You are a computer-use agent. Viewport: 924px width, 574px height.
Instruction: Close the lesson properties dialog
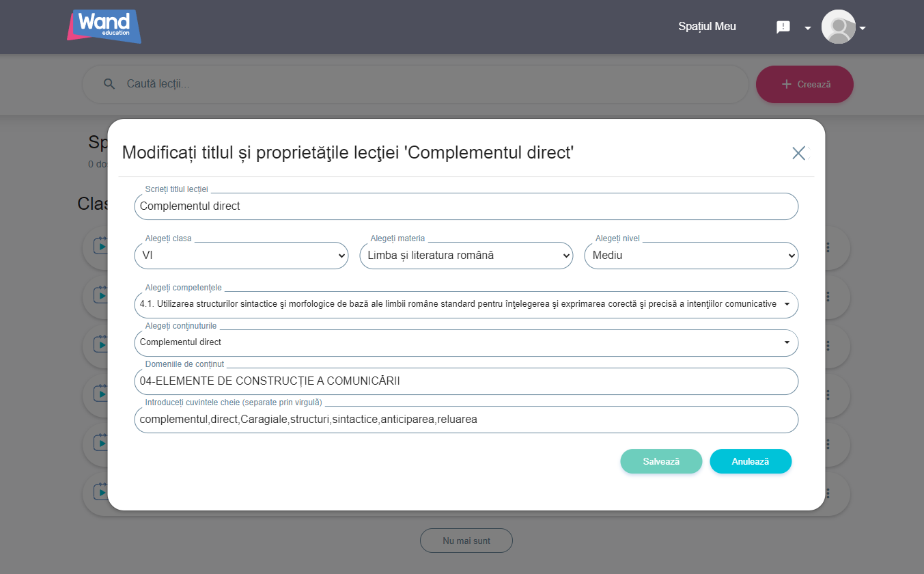tap(798, 153)
